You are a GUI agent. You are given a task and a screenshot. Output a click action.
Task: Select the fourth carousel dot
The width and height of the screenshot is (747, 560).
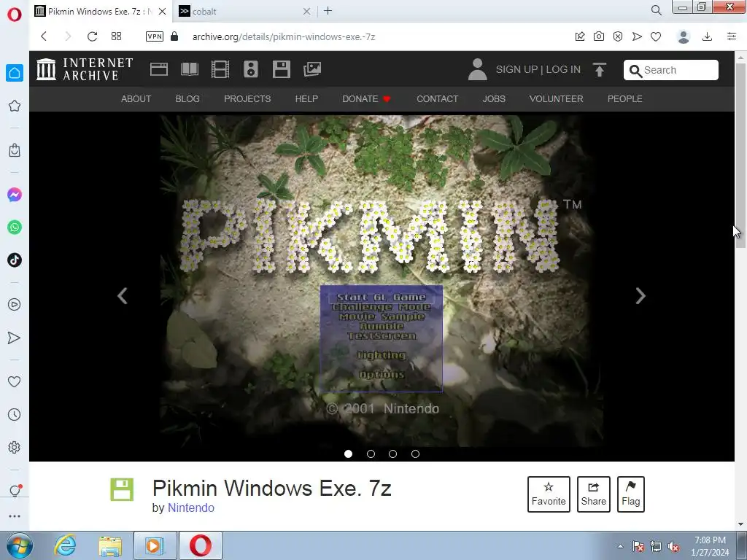click(x=415, y=454)
